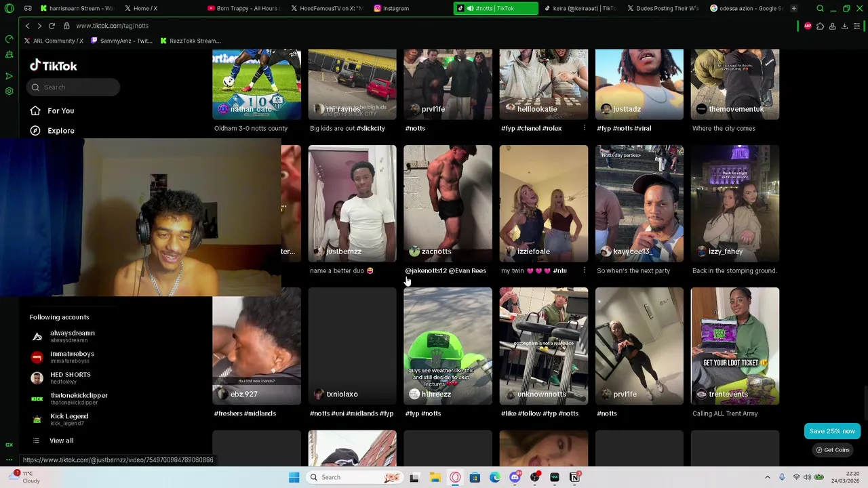Screen dimensions: 868x488
Task: Click the TikTok search field
Action: [75, 87]
